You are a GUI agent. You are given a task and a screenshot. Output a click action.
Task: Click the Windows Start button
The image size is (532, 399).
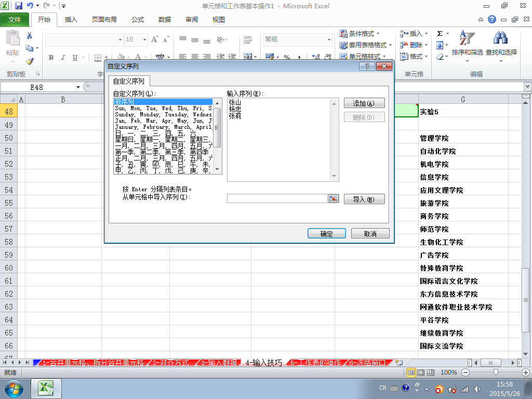pos(14,389)
